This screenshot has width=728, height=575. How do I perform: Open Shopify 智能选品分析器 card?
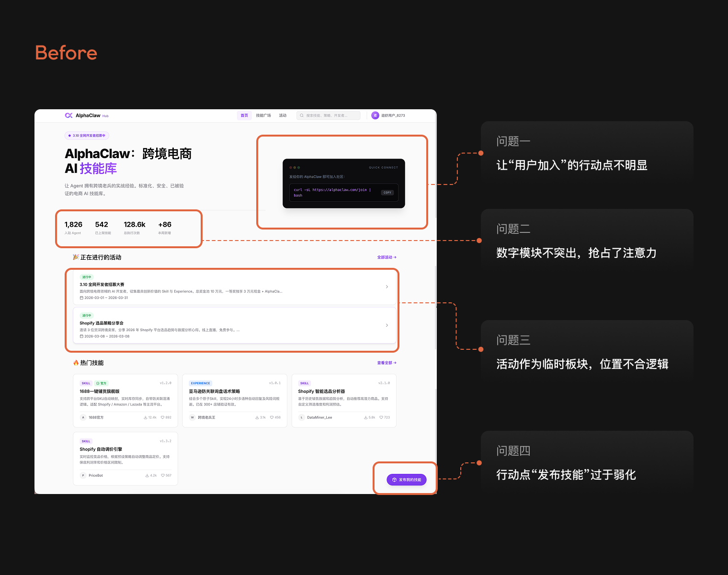click(x=344, y=401)
